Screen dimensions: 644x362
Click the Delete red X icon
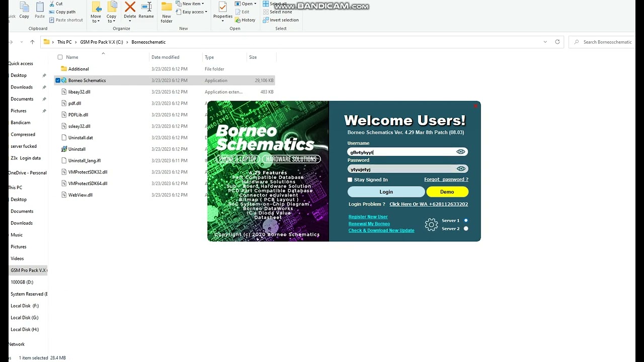click(130, 7)
